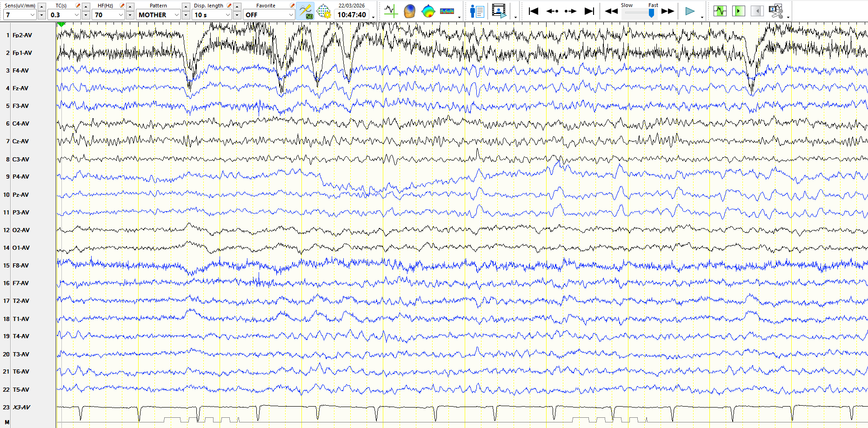The width and height of the screenshot is (868, 428).
Task: Click the fast forward button
Action: (668, 11)
